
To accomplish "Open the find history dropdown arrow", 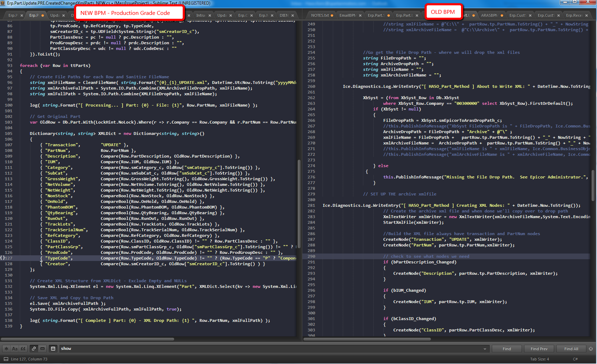I will point(485,349).
